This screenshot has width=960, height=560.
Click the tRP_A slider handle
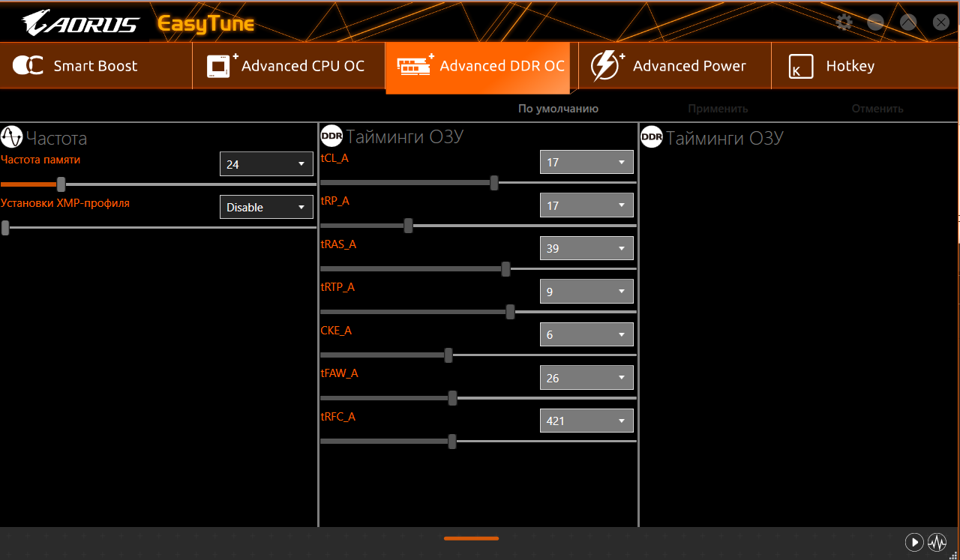click(408, 226)
